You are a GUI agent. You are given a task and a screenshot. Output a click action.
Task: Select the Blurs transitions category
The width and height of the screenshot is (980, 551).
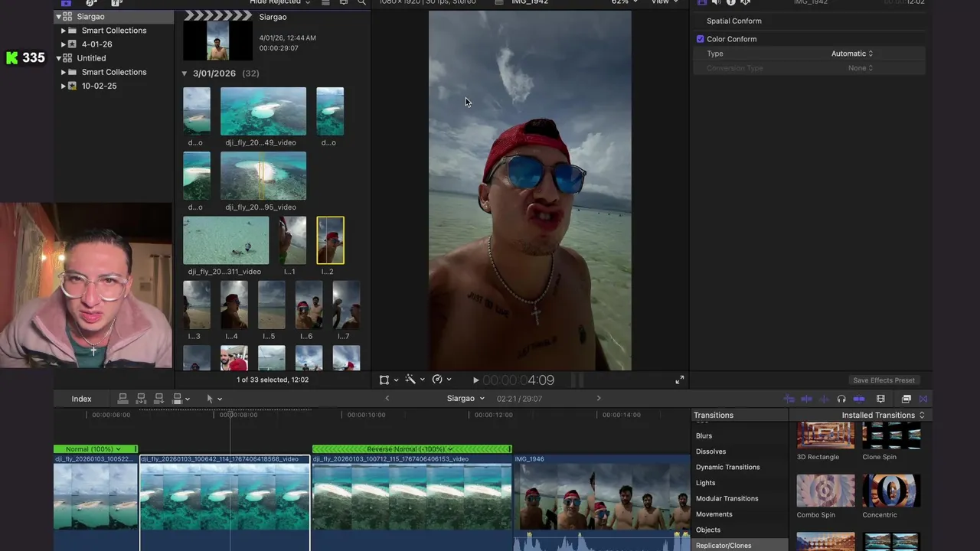click(x=704, y=435)
